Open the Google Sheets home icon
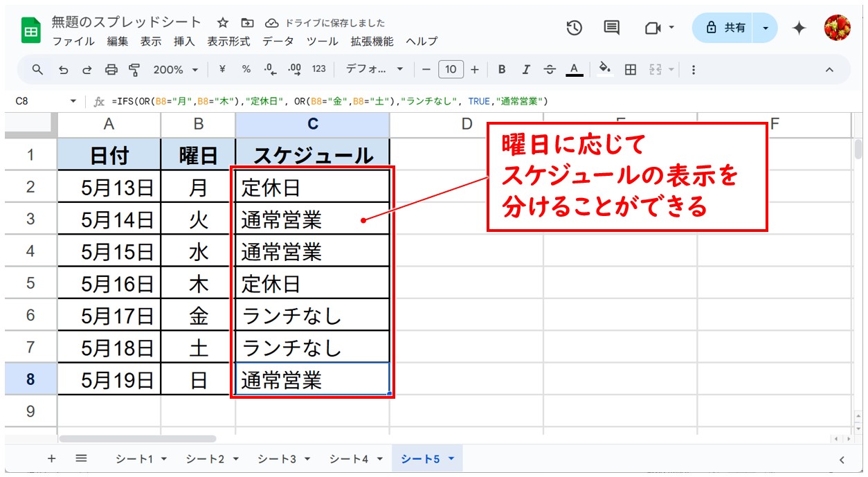This screenshot has width=868, height=477. (31, 30)
